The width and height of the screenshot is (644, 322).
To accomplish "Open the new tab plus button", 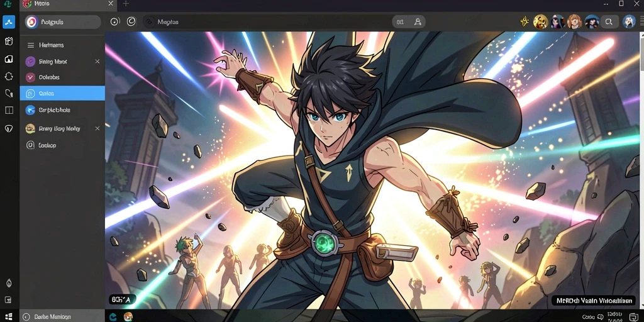I will click(126, 4).
